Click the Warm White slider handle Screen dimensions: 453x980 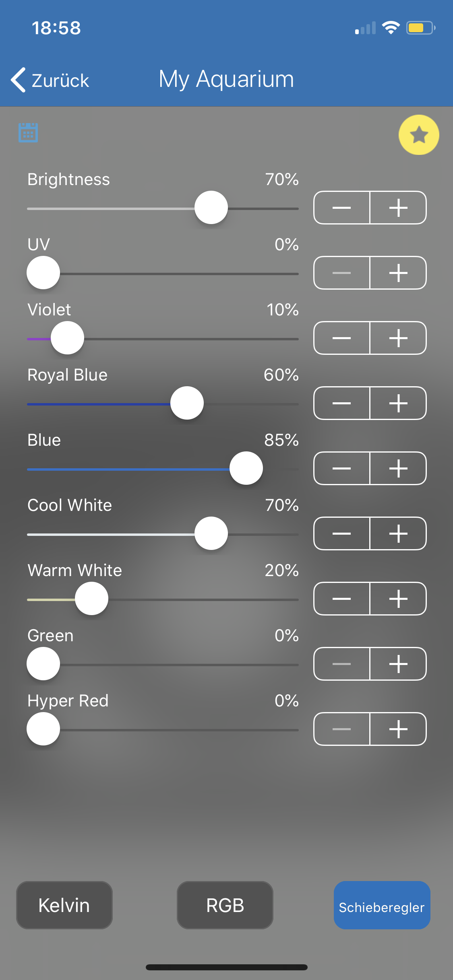tap(91, 599)
